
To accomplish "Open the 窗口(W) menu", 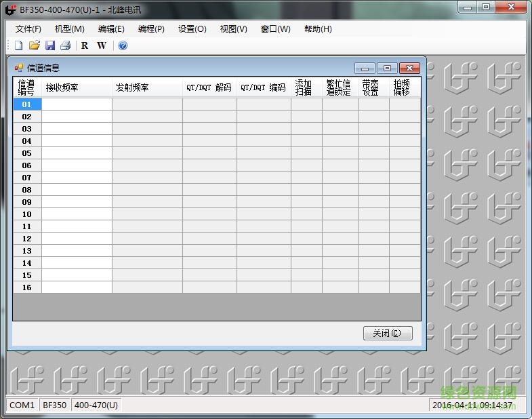I will pyautogui.click(x=276, y=29).
